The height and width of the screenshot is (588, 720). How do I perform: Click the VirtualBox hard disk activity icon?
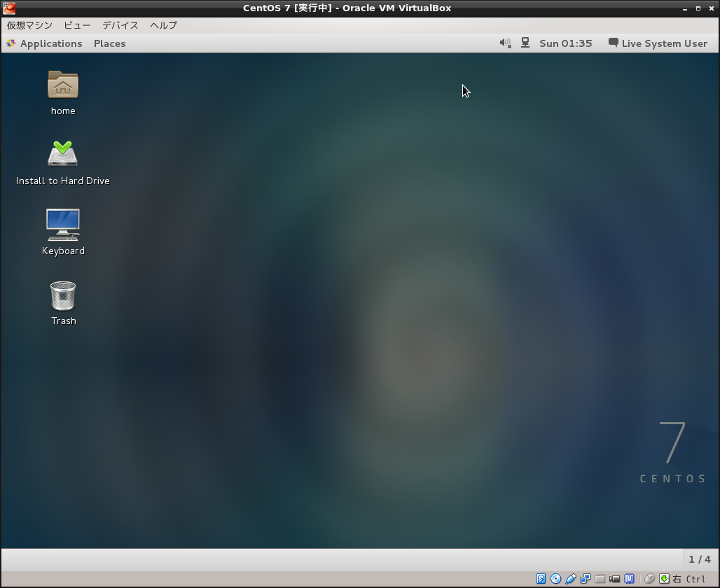(541, 579)
